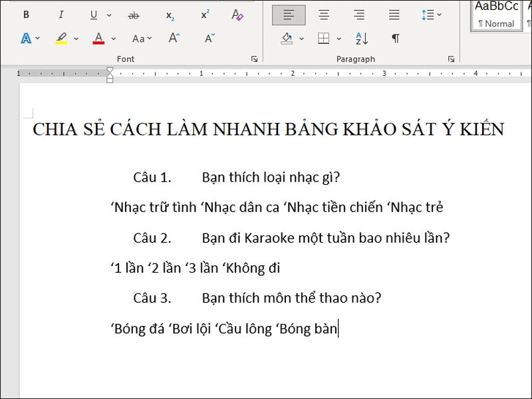Image resolution: width=532 pixels, height=399 pixels.
Task: Open the Paragraph dialog launcher
Action: (452, 59)
